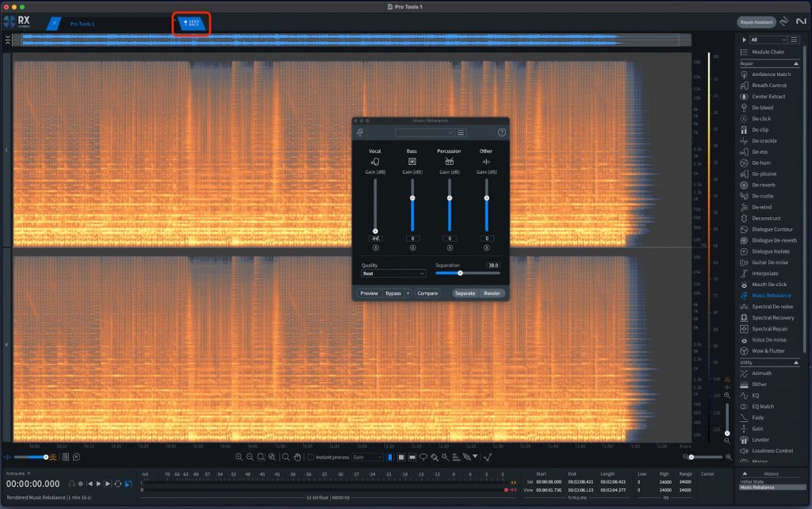
Task: Enable the Instant process checkbox
Action: point(310,457)
